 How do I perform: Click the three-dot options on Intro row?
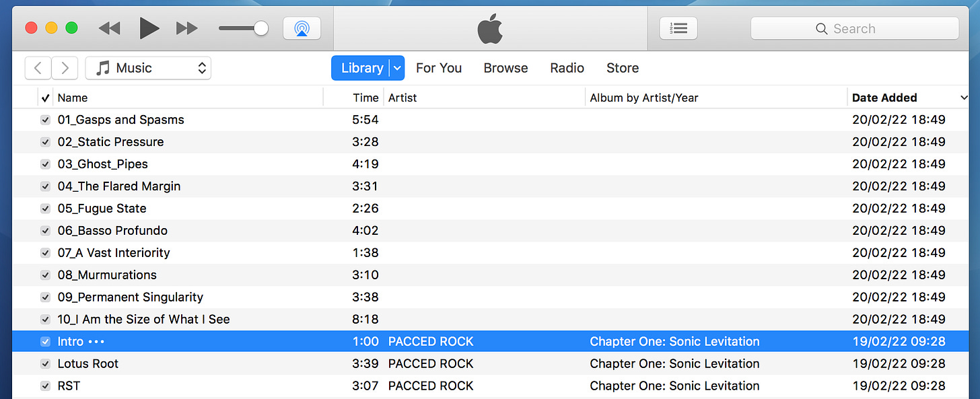tap(96, 342)
